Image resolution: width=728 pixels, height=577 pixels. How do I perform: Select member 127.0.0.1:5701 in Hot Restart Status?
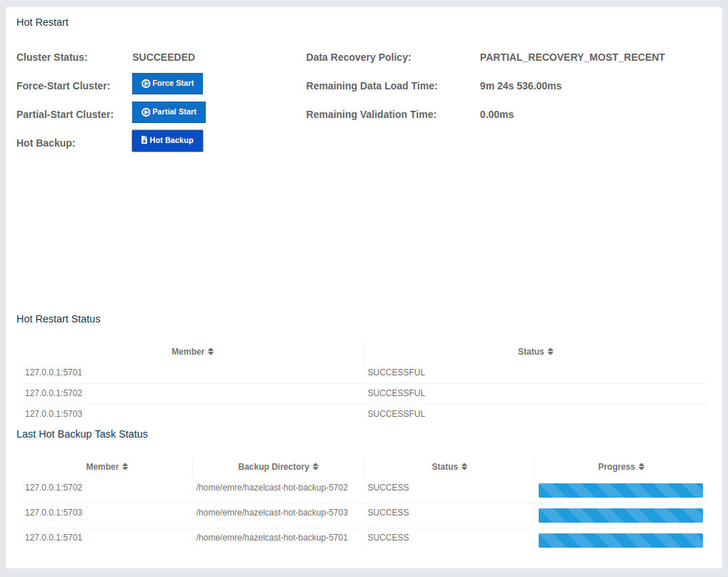[54, 373]
